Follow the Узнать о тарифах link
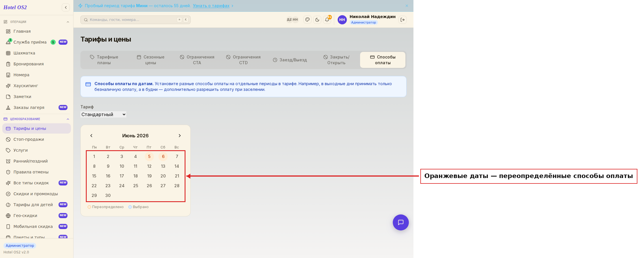Image resolution: width=644 pixels, height=258 pixels. click(x=211, y=6)
